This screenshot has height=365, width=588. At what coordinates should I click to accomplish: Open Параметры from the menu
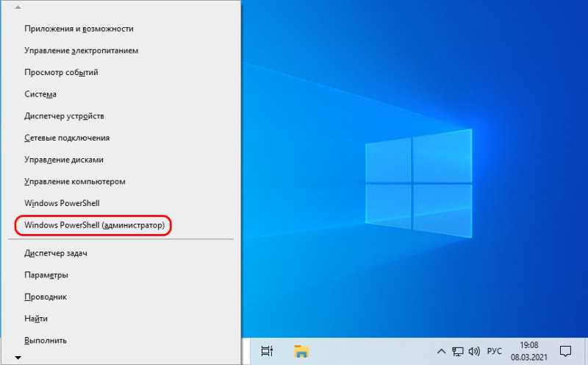tap(121, 275)
